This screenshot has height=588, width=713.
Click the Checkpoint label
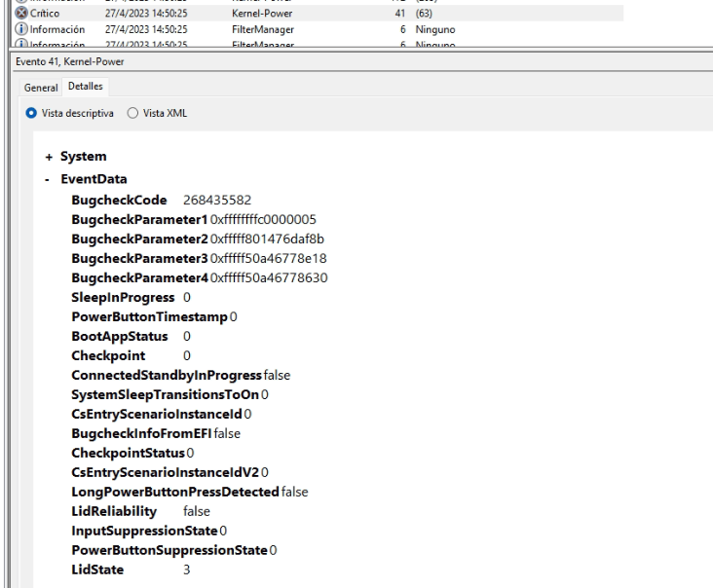pos(108,355)
